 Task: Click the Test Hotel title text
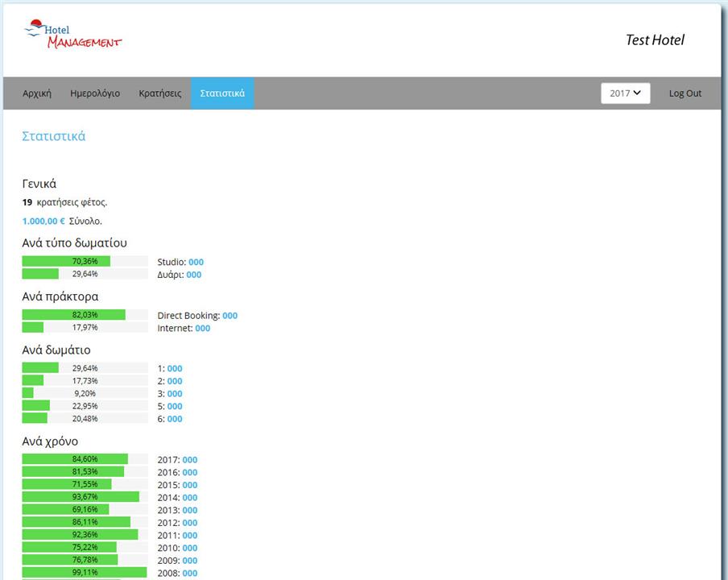pyautogui.click(x=655, y=40)
